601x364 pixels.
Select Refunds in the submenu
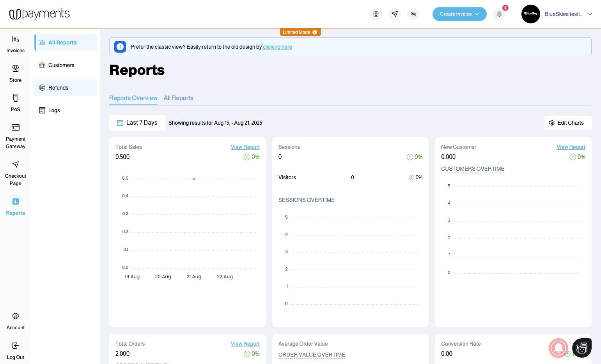[66, 88]
